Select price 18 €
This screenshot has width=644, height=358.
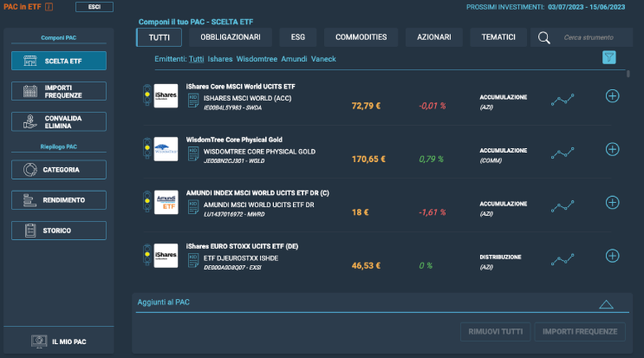coord(361,212)
